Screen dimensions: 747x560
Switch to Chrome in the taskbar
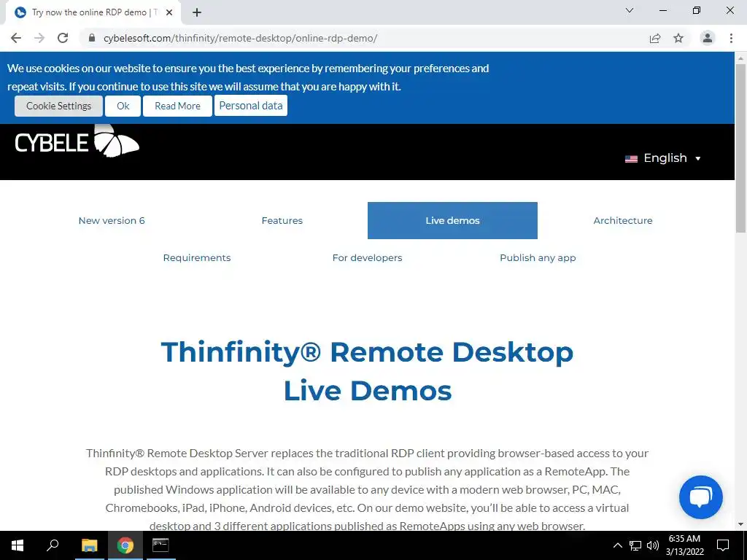[125, 545]
